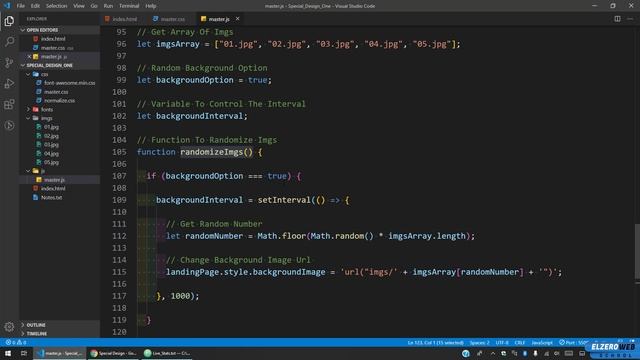Change indentation via Spaces: 2
Viewport: 640px width, 360px height.
479,342
